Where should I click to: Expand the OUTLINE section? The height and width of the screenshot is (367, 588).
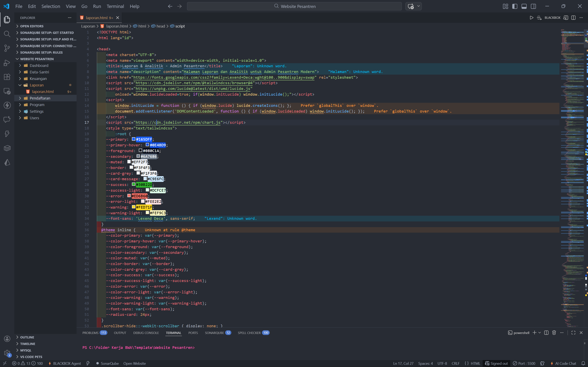point(27,337)
